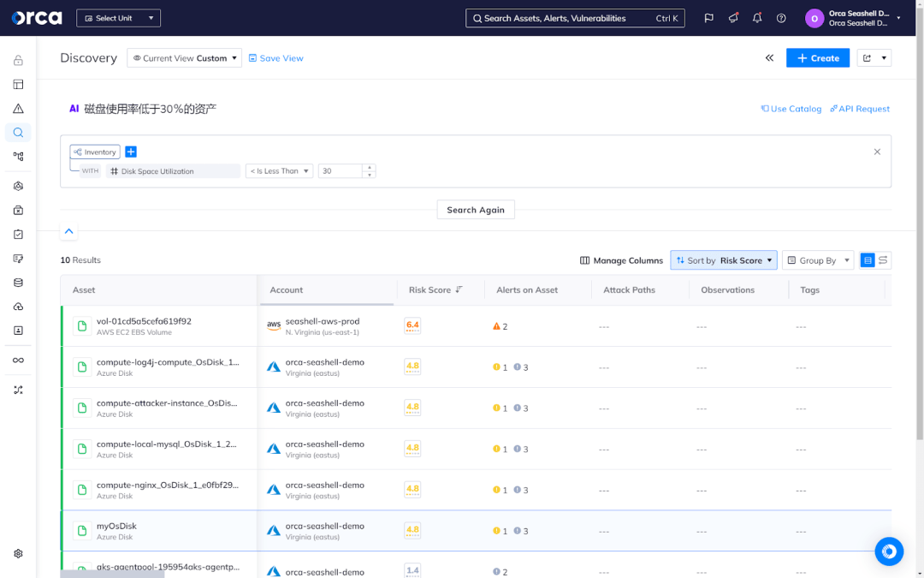Open the hierarchy tree sidebar icon
The height and width of the screenshot is (578, 924).
click(x=18, y=157)
